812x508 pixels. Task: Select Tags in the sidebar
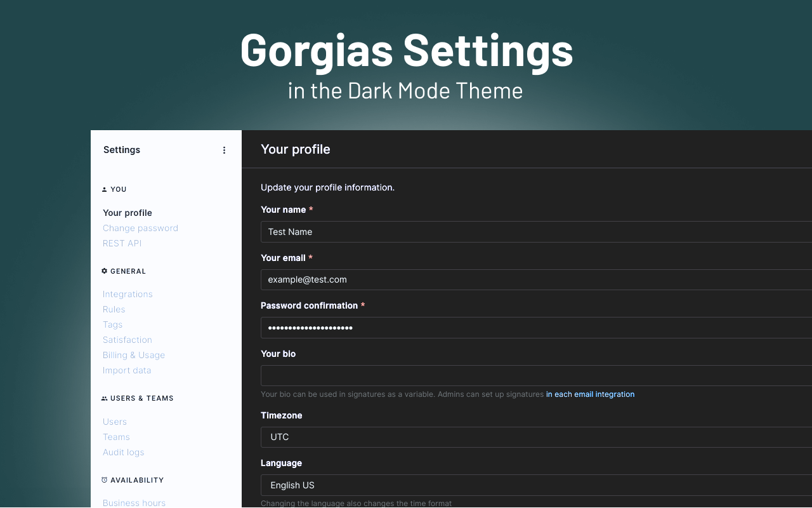coord(112,324)
